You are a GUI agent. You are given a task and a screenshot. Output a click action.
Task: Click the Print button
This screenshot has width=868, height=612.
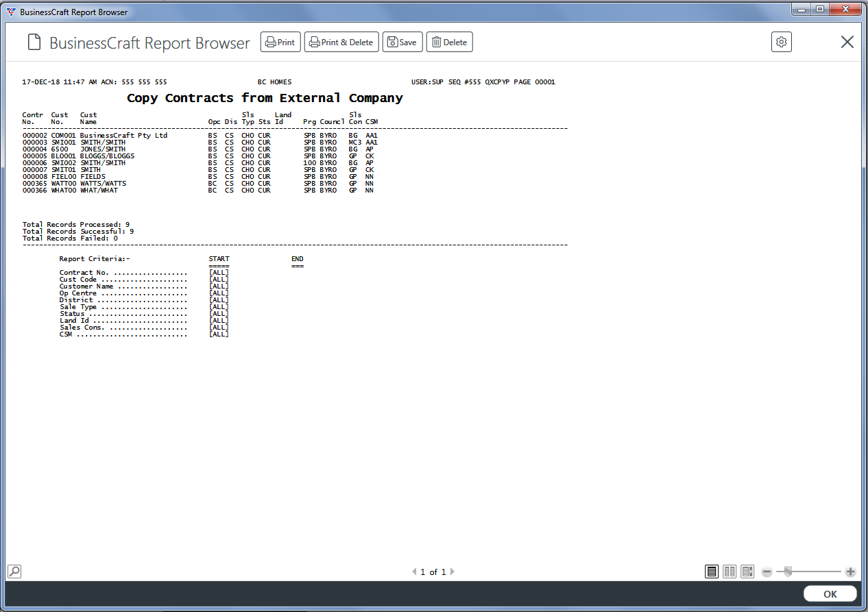(x=280, y=42)
